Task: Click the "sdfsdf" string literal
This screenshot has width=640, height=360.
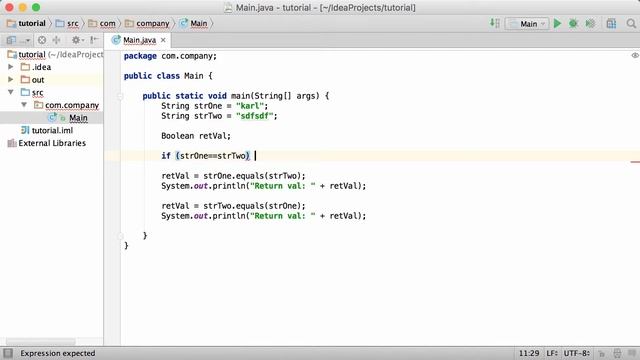Action: tap(254, 116)
